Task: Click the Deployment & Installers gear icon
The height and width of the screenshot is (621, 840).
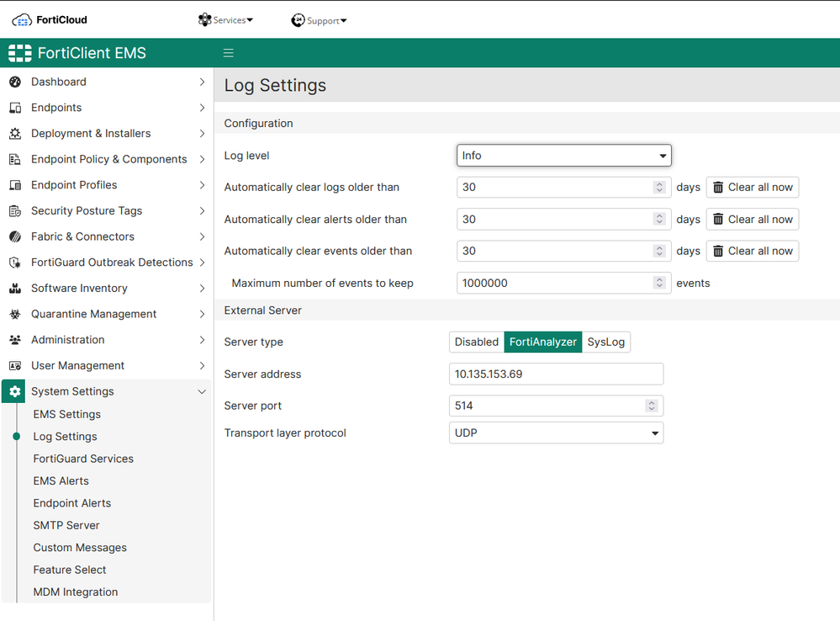Action: click(x=15, y=134)
